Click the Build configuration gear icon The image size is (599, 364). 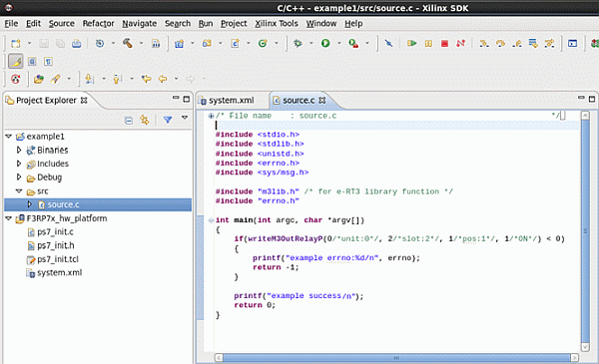[x=100, y=44]
